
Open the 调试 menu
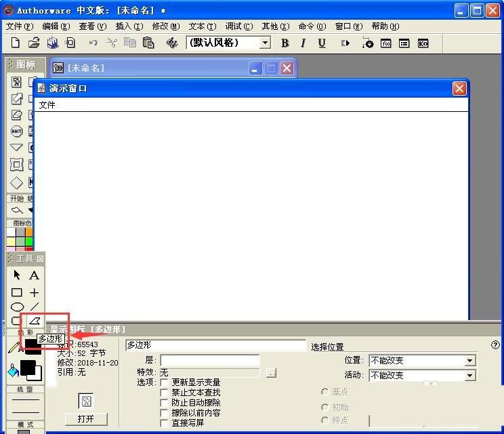239,26
